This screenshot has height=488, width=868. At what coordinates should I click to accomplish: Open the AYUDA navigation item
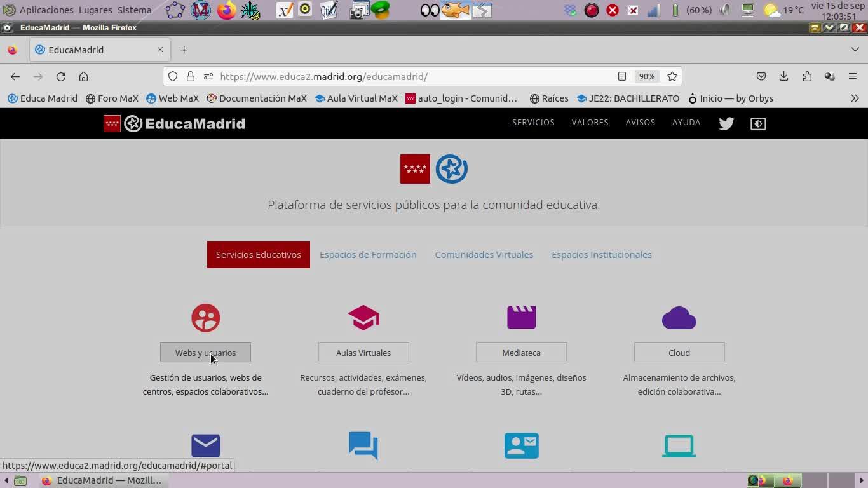click(x=686, y=123)
